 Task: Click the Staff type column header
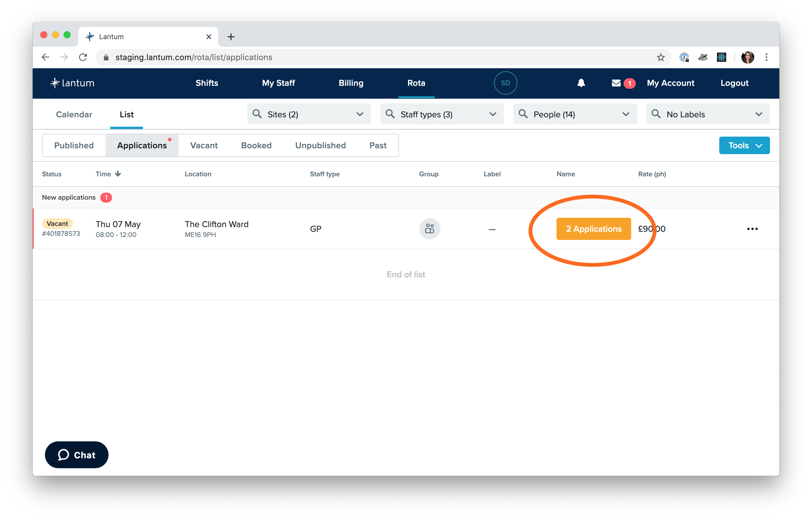pyautogui.click(x=325, y=174)
